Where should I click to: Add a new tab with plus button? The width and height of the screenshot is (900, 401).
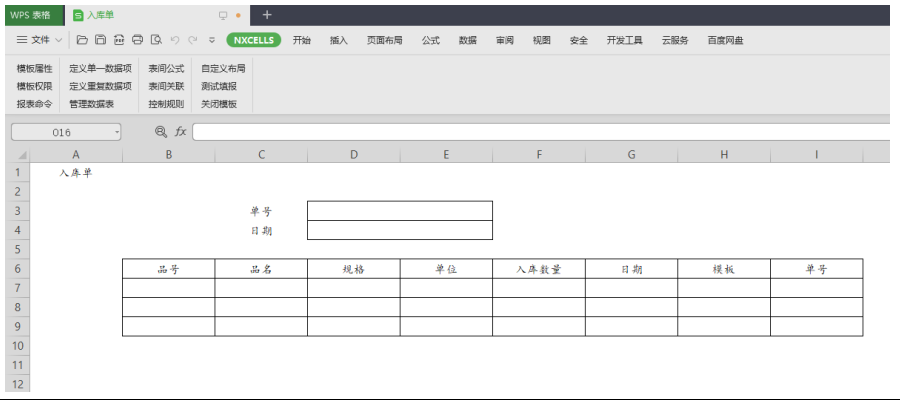click(x=267, y=15)
